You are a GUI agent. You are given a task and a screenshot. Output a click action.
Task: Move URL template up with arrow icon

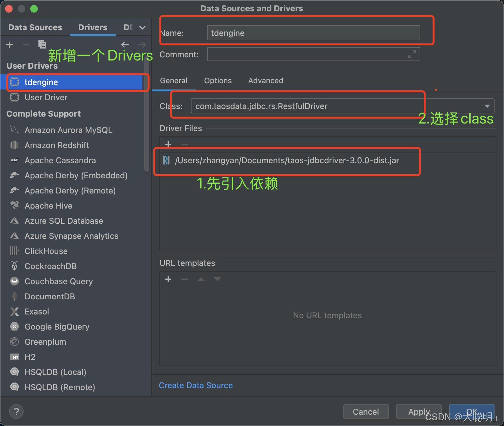201,279
